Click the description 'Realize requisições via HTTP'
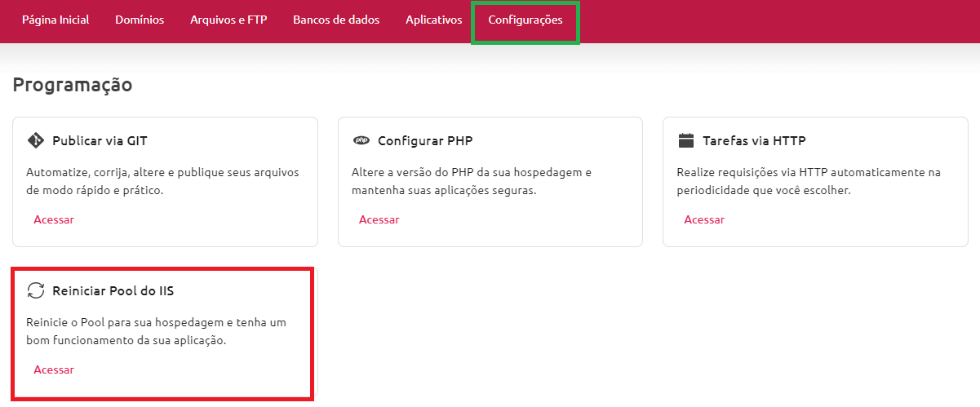The height and width of the screenshot is (407, 980). click(x=809, y=181)
